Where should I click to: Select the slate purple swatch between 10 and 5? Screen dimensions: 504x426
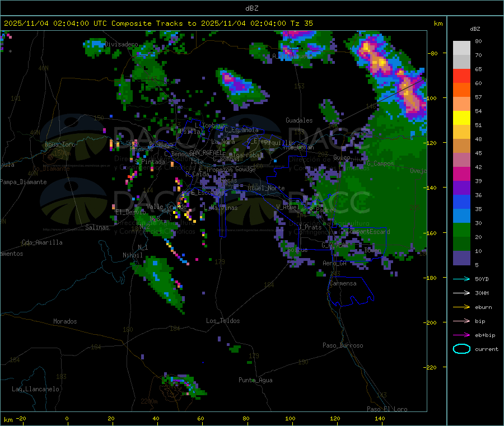461,258
